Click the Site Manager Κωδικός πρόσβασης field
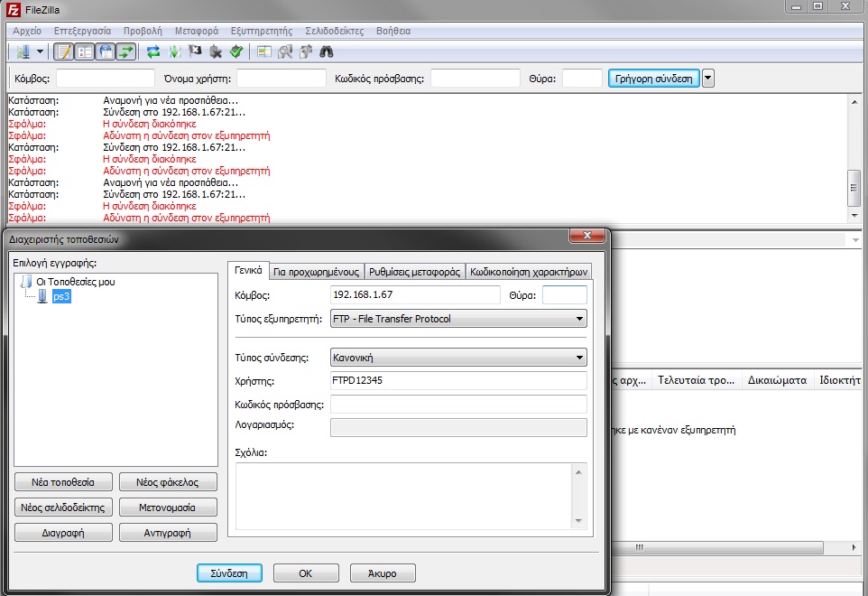The image size is (868, 596). click(458, 405)
